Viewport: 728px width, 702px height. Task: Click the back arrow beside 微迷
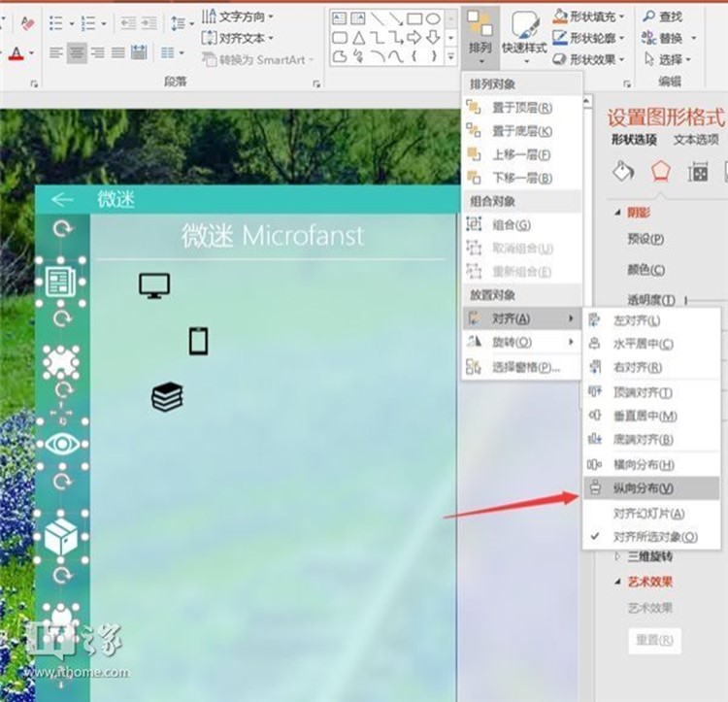62,200
